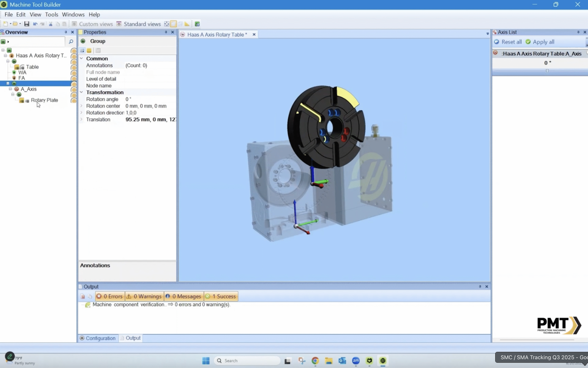Image resolution: width=588 pixels, height=368 pixels.
Task: Toggle the 0 Errors filter in Output
Action: [x=110, y=296]
